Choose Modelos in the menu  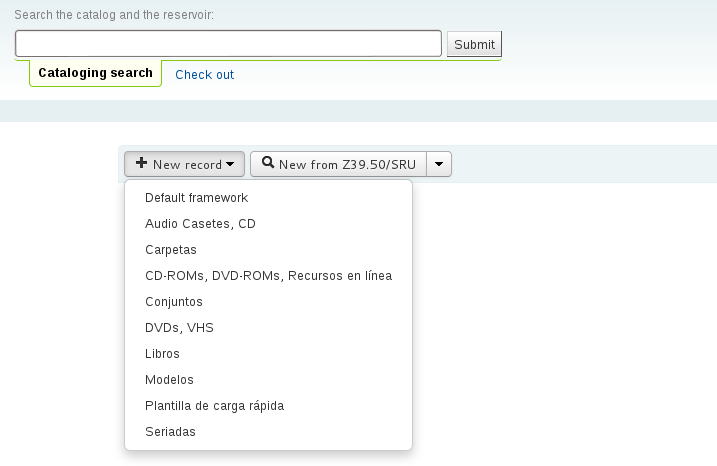tap(169, 380)
